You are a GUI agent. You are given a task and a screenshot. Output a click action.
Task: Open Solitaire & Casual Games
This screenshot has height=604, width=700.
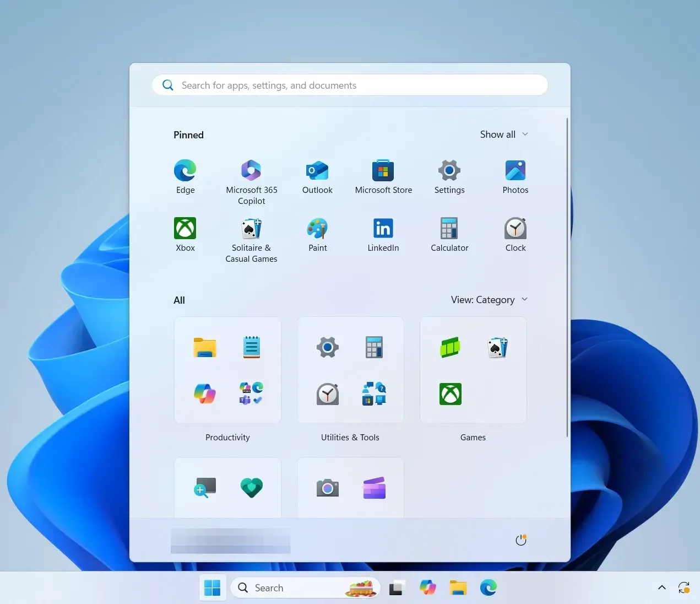coord(251,228)
